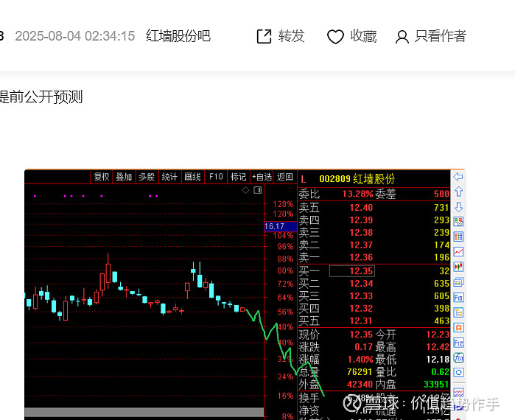Screen dimensions: 515x420
Task: Click the +自选 toolbar button
Action: [x=262, y=177]
